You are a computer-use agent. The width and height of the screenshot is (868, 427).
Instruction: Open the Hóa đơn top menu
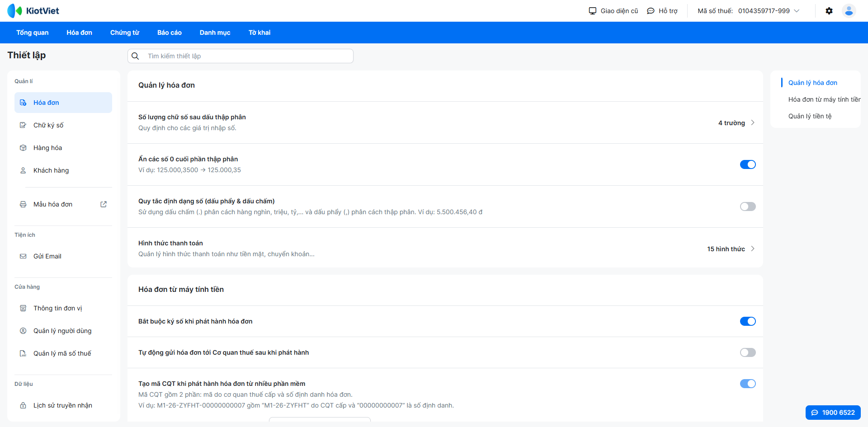coord(79,33)
